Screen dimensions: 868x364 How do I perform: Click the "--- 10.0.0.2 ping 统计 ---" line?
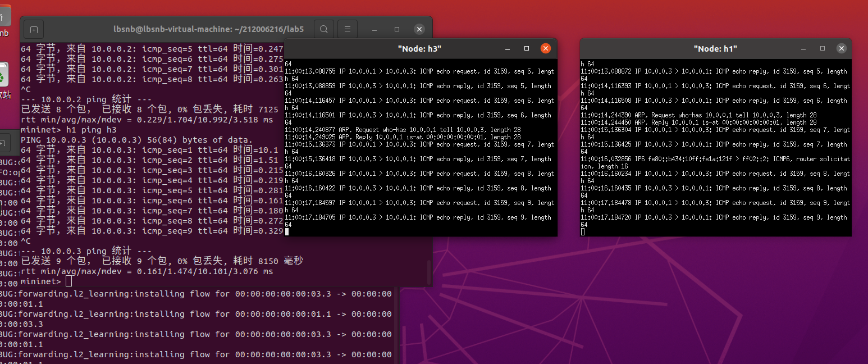click(x=86, y=99)
